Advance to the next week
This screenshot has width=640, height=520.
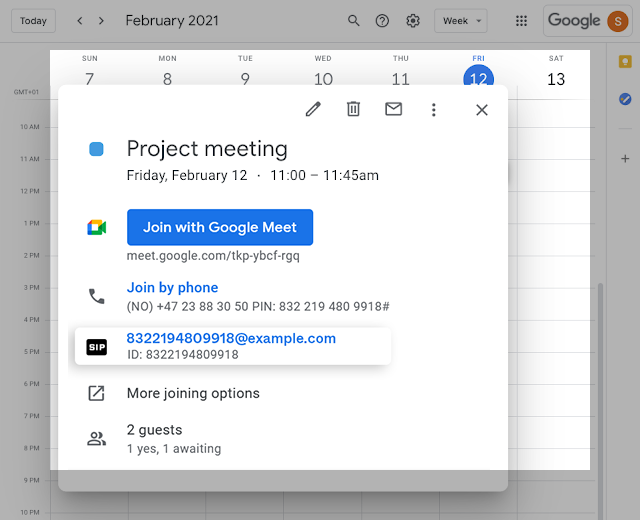(x=104, y=21)
